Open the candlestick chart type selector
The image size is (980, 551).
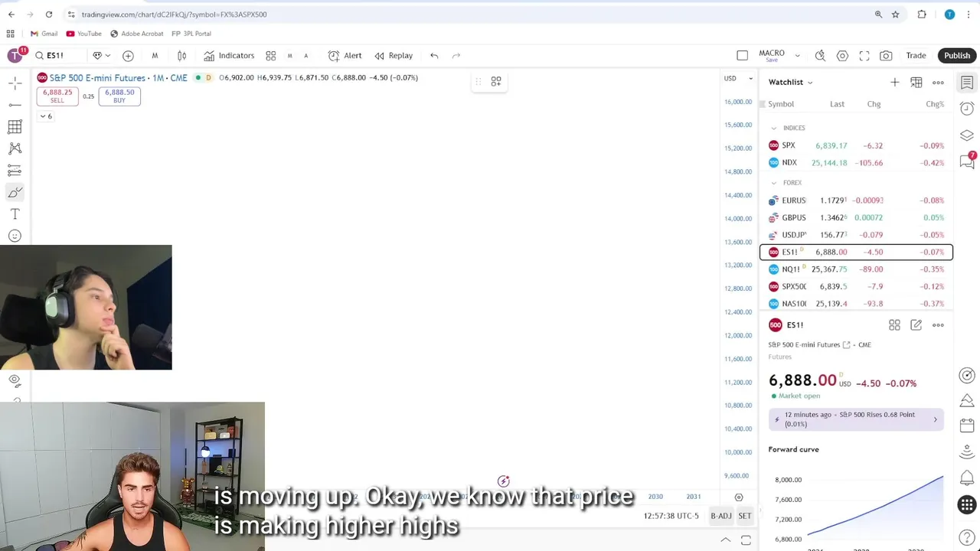tap(181, 56)
